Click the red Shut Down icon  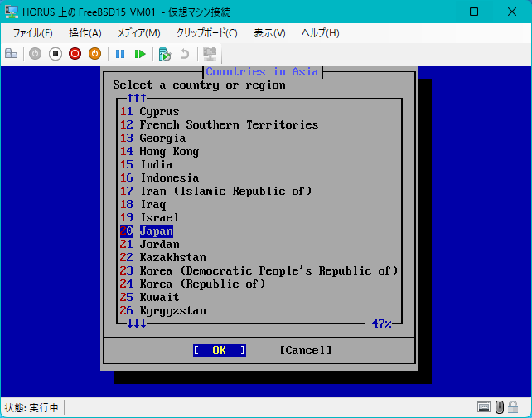coord(75,54)
